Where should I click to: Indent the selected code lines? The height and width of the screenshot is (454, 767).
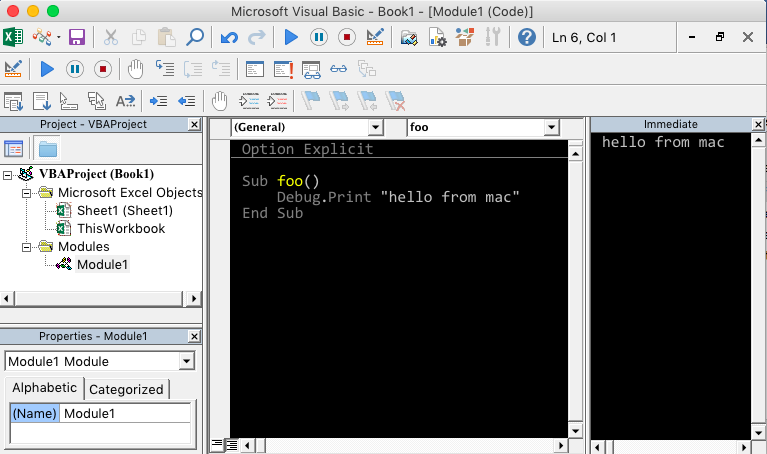[158, 101]
